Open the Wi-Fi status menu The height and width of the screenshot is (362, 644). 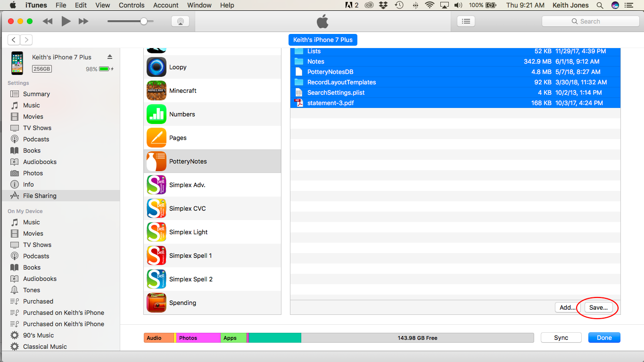tap(429, 5)
